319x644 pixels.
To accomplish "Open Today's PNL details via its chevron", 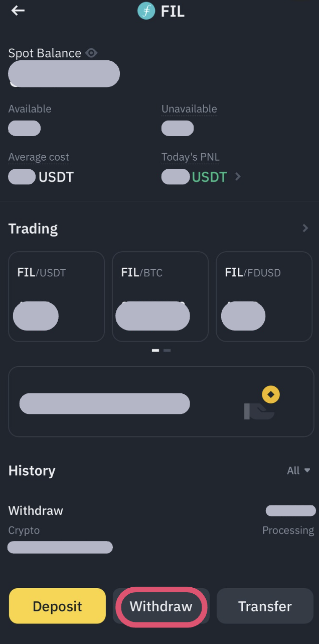I will pyautogui.click(x=237, y=177).
